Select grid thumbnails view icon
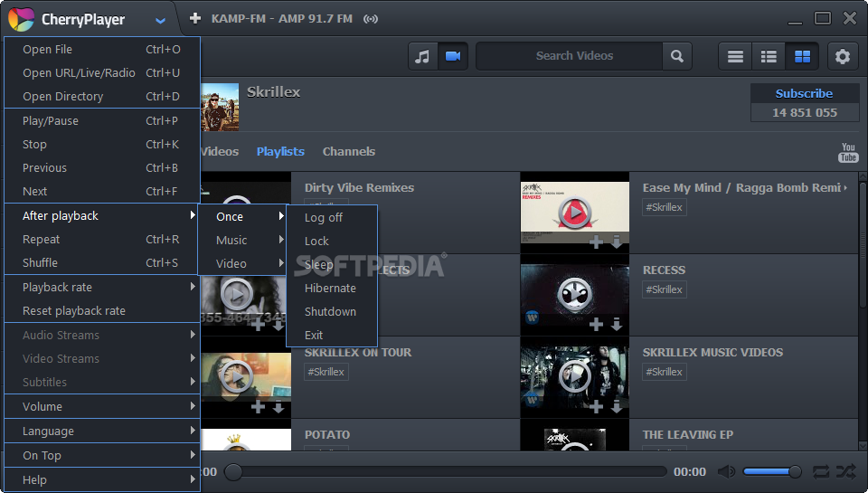The height and width of the screenshot is (493, 868). point(802,56)
